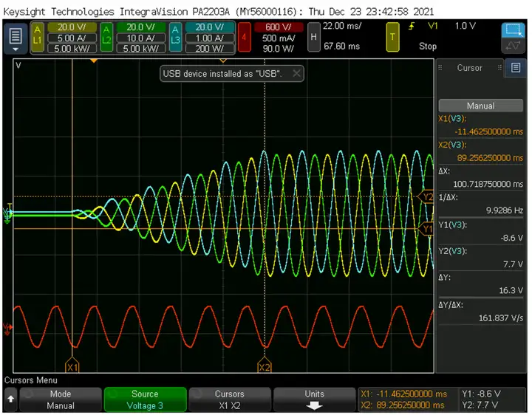The width and height of the screenshot is (532, 415).
Task: Click the red channel 4 ground marker
Action: coord(7,328)
